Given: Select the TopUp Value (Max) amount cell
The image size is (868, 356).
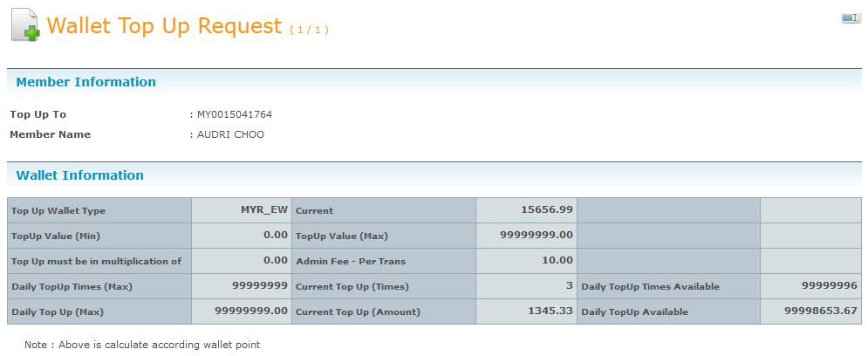Looking at the screenshot, I should pos(537,235).
